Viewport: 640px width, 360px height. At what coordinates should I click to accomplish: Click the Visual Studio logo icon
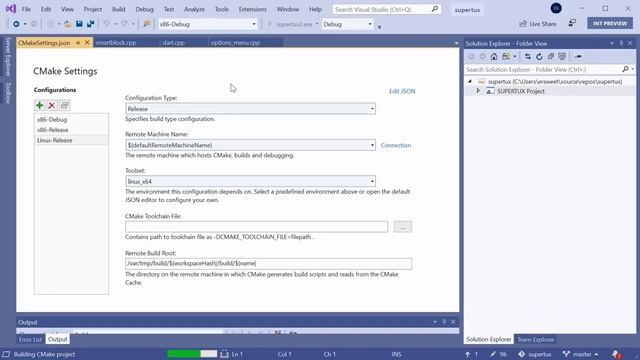coord(11,9)
